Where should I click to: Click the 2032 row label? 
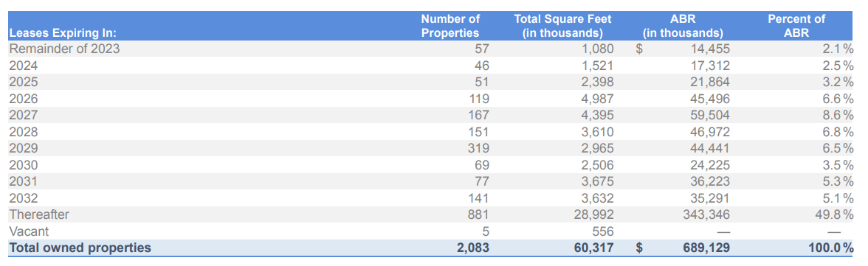click(x=24, y=198)
